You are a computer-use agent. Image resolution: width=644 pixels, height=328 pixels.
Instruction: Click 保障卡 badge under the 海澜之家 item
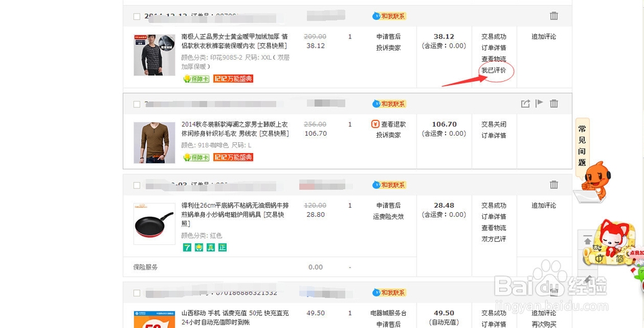[196, 157]
